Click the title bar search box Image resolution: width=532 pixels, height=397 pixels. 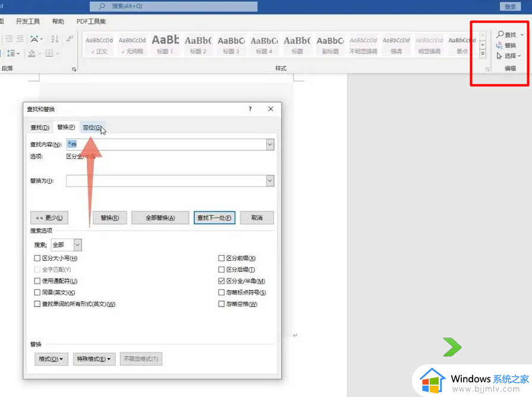tap(174, 6)
